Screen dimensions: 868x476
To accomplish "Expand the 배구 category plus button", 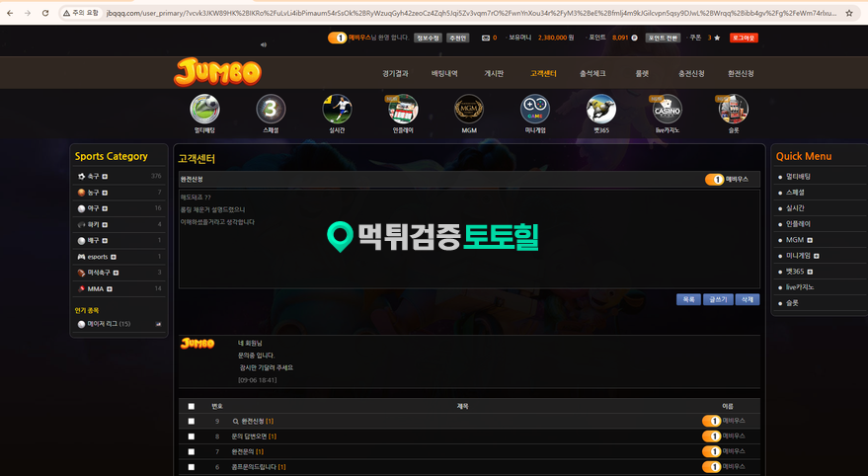I will (105, 241).
